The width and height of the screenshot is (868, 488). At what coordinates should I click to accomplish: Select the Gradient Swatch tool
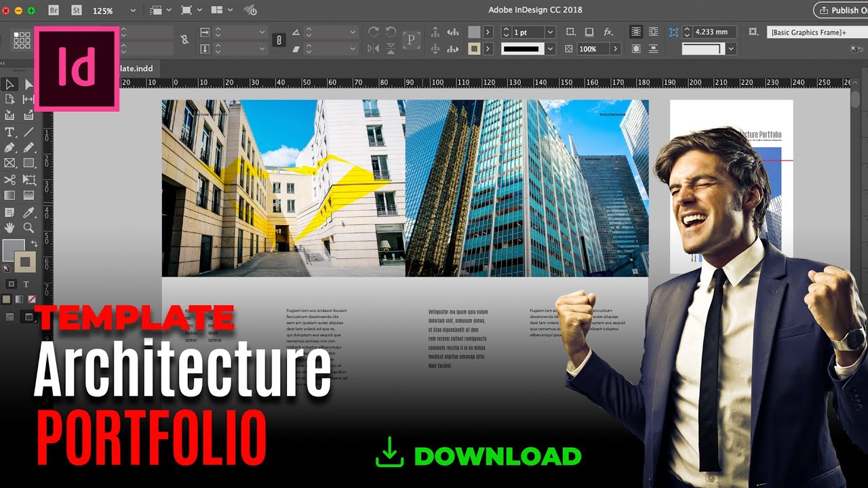(9, 195)
